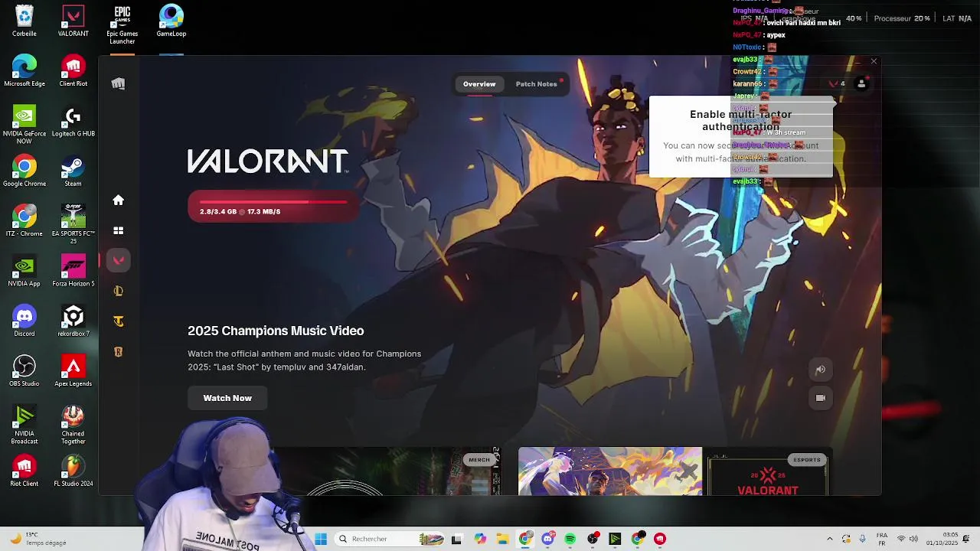Select Apex Legends desktop icon
Screen dimensions: 980x551
(73, 371)
